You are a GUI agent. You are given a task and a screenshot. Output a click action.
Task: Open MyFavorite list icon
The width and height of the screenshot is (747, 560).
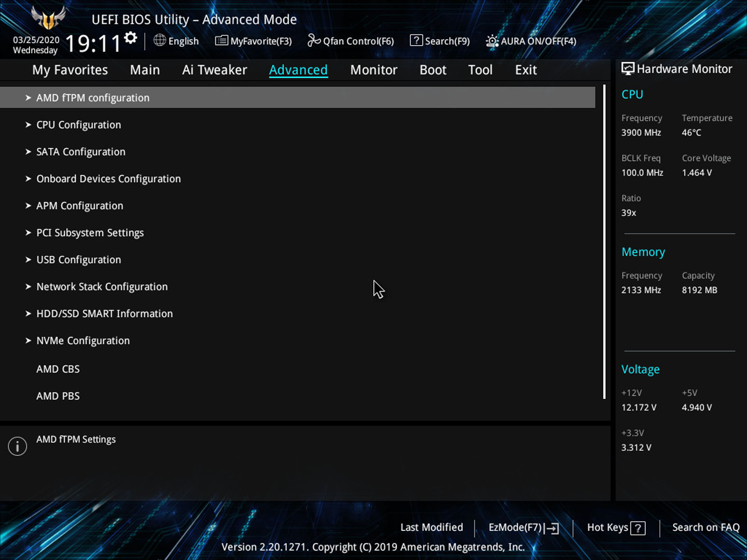coord(222,40)
